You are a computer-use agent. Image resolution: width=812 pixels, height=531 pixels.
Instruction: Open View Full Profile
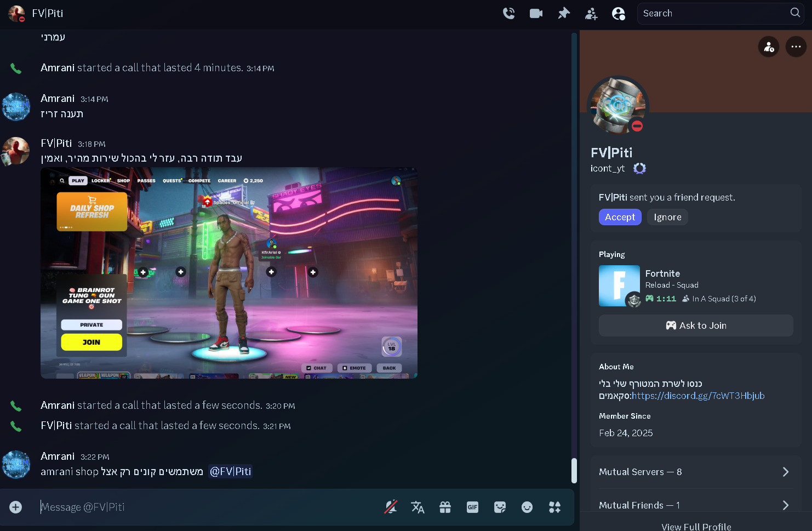696,527
